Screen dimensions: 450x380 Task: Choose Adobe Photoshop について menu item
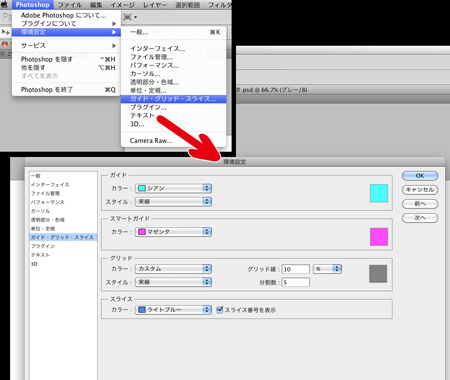point(66,15)
